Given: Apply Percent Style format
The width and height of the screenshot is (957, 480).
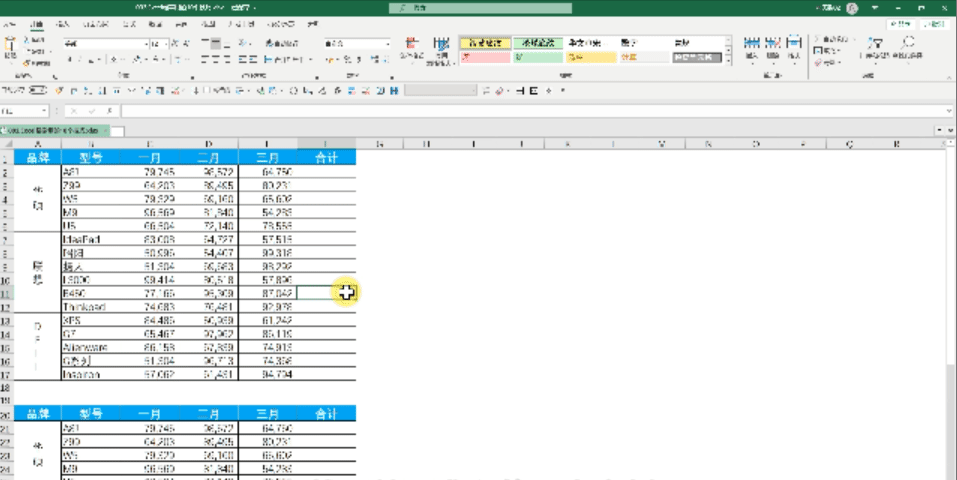Looking at the screenshot, I should pyautogui.click(x=346, y=59).
